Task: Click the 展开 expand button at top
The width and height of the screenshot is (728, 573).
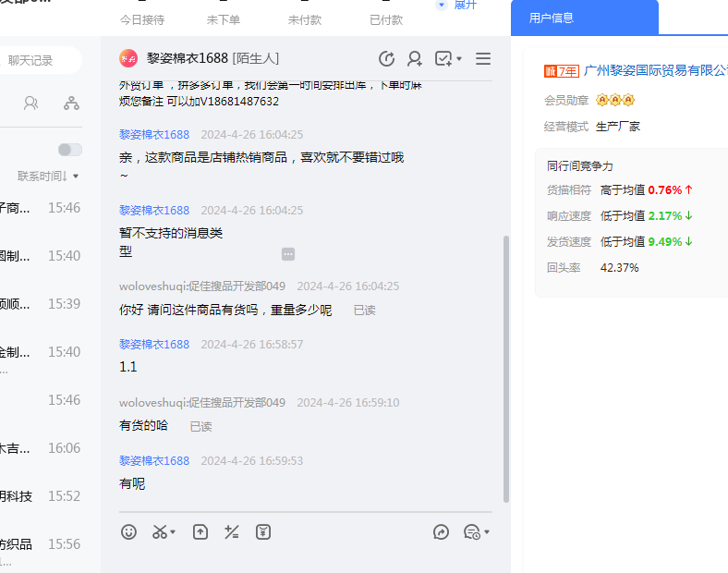Action: 457,5
